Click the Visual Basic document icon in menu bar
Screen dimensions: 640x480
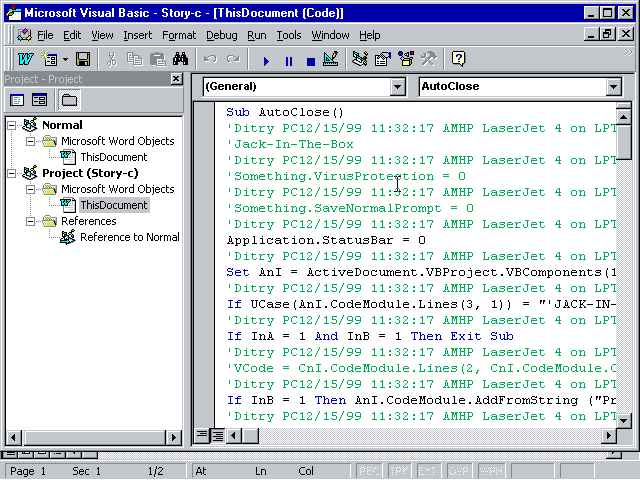pos(24,36)
